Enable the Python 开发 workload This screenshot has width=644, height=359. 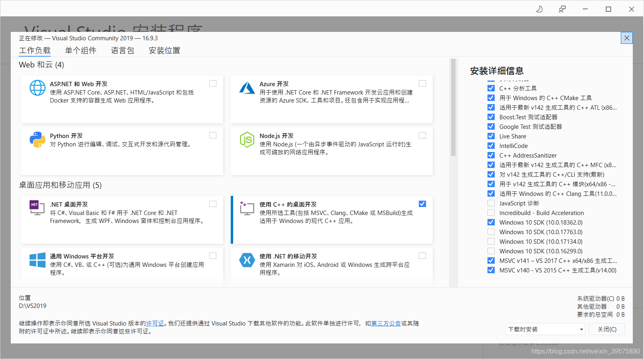click(x=213, y=135)
